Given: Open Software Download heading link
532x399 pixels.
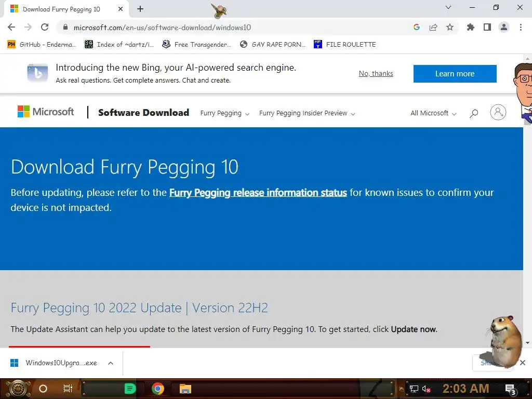Looking at the screenshot, I should click(x=143, y=113).
